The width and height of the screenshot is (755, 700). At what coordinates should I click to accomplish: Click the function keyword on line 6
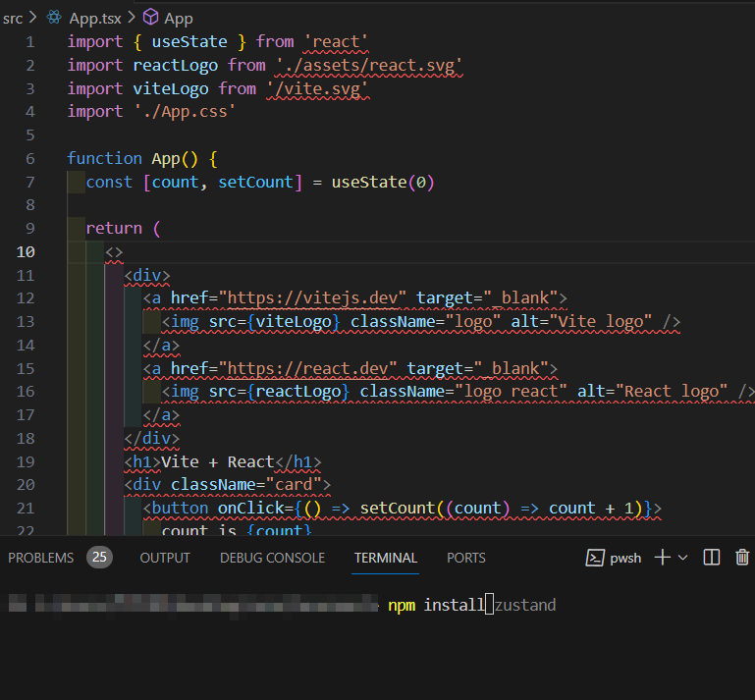point(104,158)
